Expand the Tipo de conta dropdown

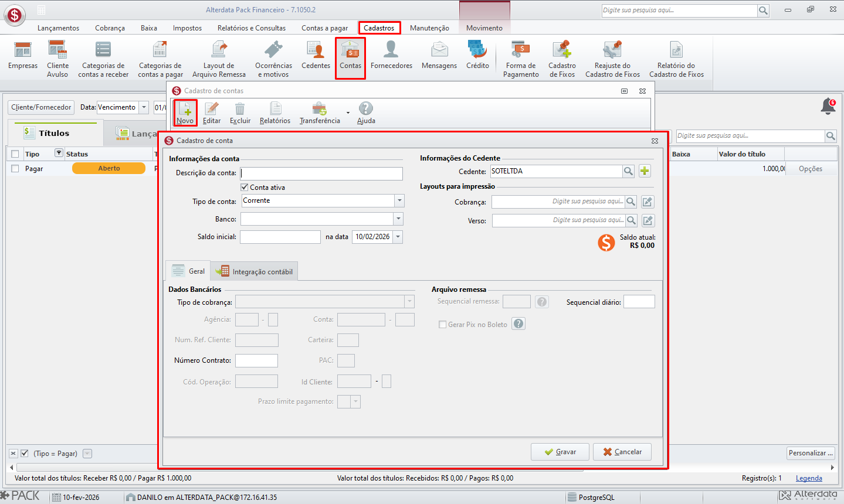[x=399, y=200]
